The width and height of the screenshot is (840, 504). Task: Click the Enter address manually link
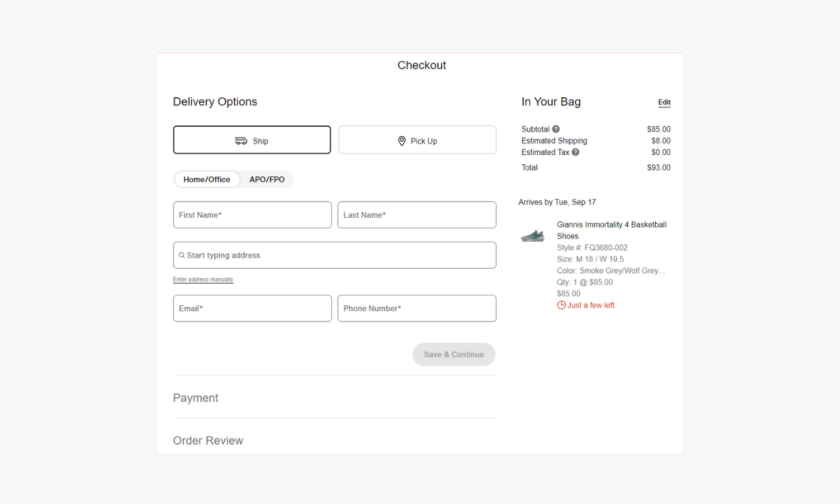203,279
